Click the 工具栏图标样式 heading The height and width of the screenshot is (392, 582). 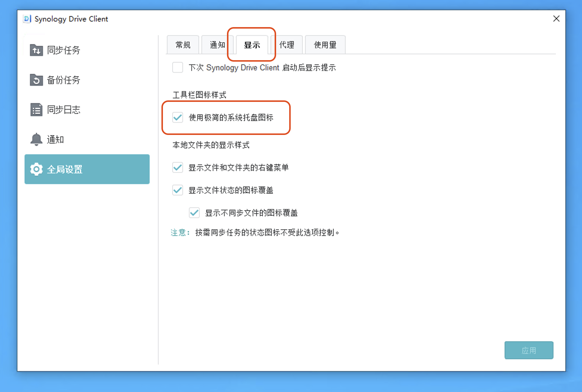[199, 95]
